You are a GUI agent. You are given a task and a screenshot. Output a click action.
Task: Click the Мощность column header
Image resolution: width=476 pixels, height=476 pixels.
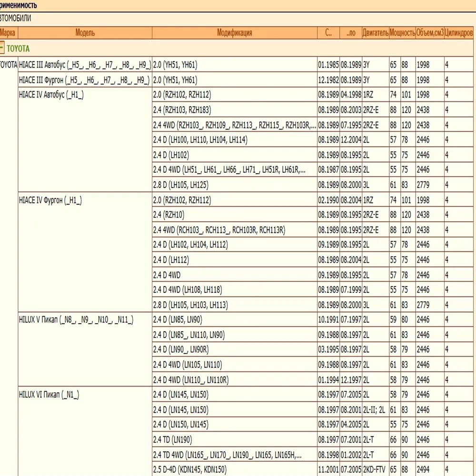pyautogui.click(x=402, y=33)
